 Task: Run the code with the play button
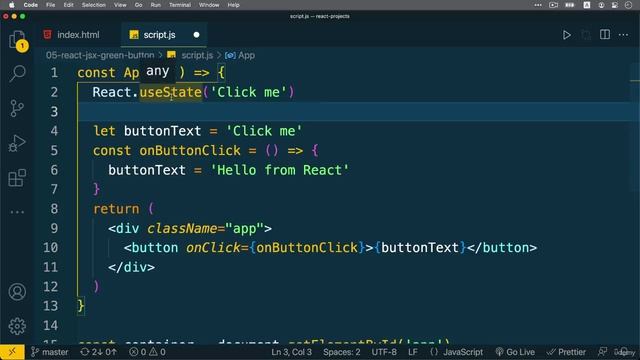click(567, 35)
